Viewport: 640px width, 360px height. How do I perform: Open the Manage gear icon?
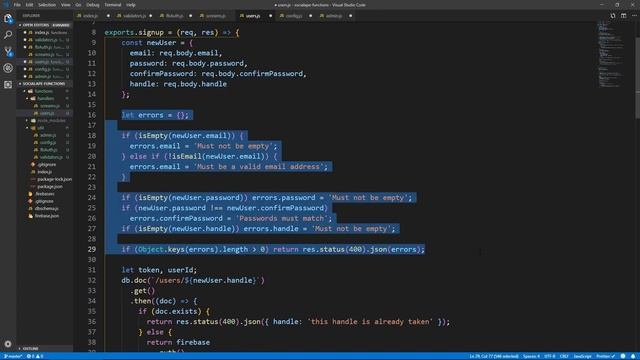[x=8, y=344]
